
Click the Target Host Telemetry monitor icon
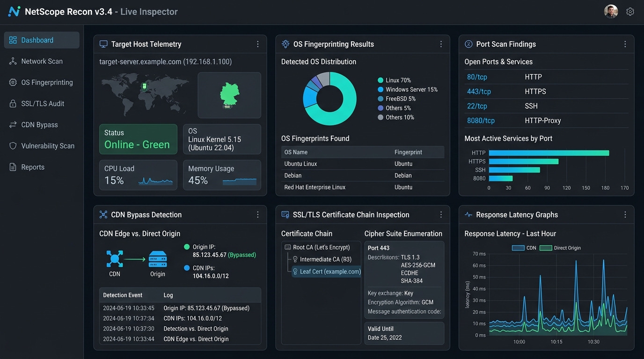pos(103,44)
